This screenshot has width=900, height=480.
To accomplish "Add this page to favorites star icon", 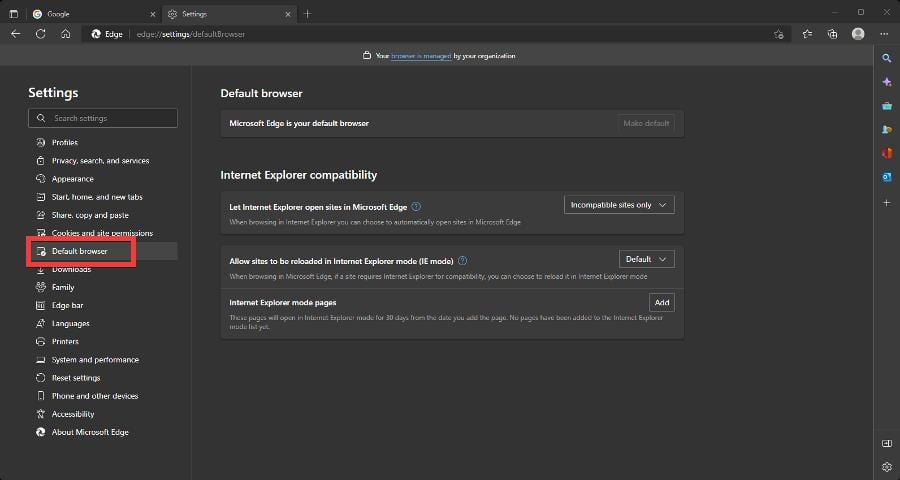I will (x=778, y=34).
